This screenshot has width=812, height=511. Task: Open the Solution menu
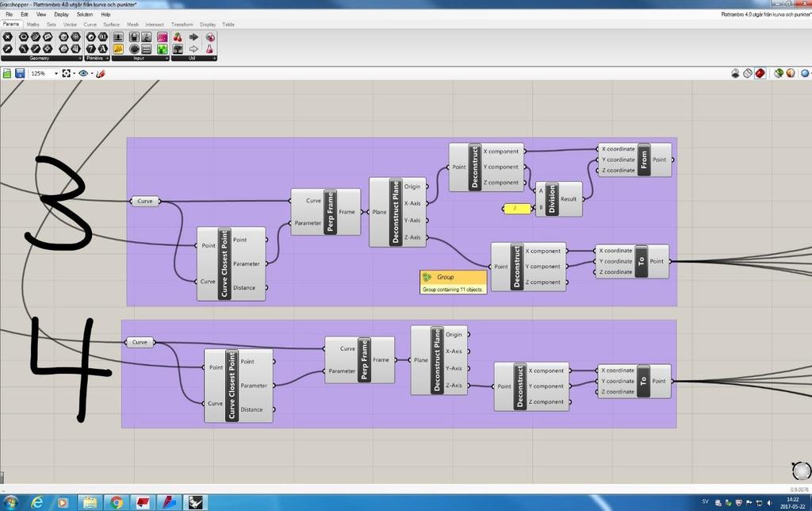[84, 14]
